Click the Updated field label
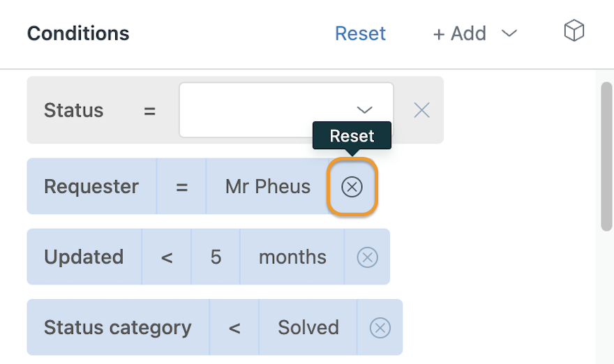Screen dimensions: 614x364 pyautogui.click(x=84, y=257)
